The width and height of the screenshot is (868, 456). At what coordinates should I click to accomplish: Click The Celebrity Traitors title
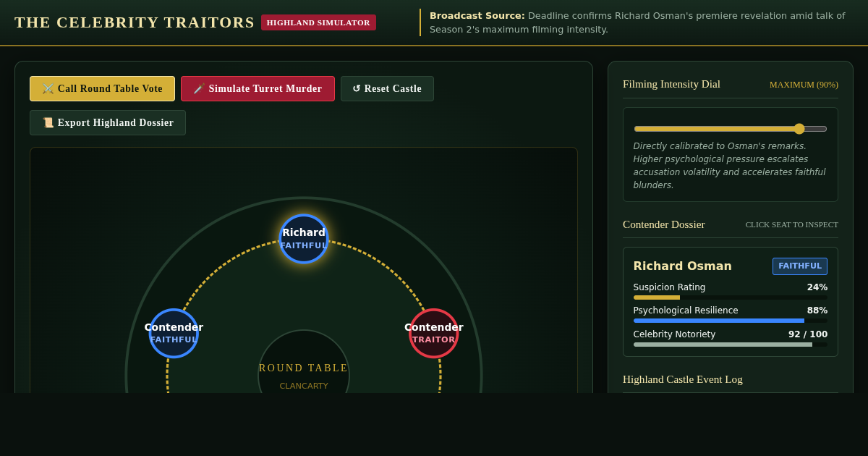coord(135,22)
